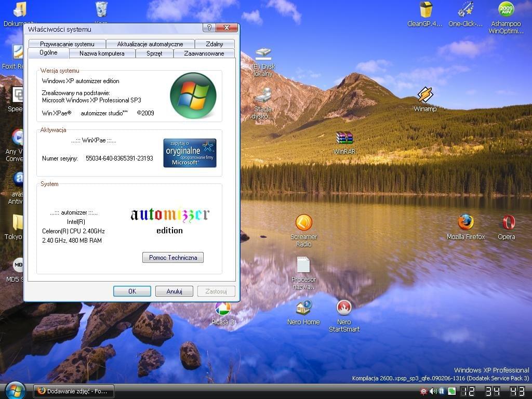Open the Nazwa komputera tab
The image size is (532, 399).
pyautogui.click(x=102, y=54)
